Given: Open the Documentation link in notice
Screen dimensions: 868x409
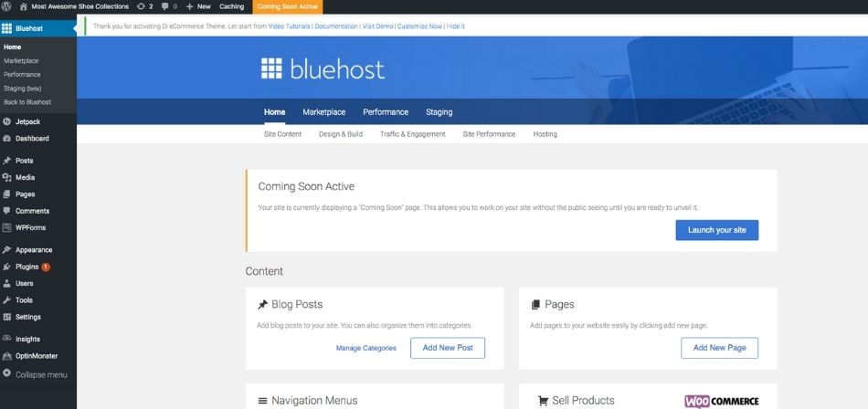Looking at the screenshot, I should coord(336,26).
